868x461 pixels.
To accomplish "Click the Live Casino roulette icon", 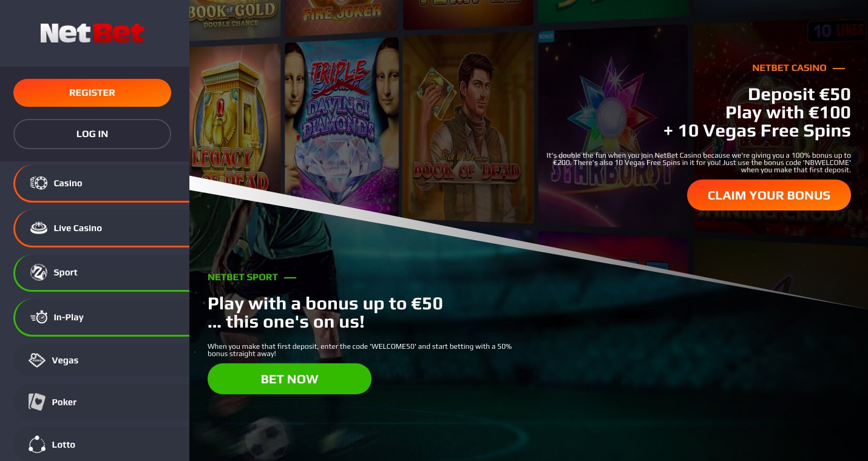I will point(39,228).
